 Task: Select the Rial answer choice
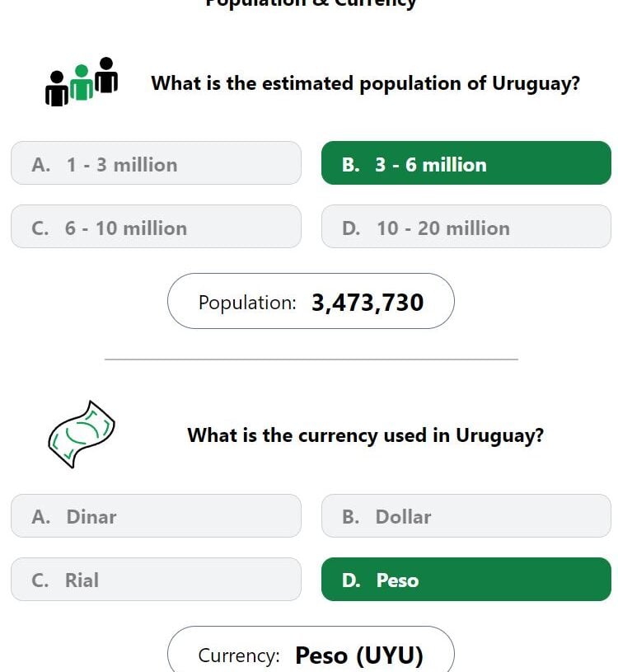156,579
